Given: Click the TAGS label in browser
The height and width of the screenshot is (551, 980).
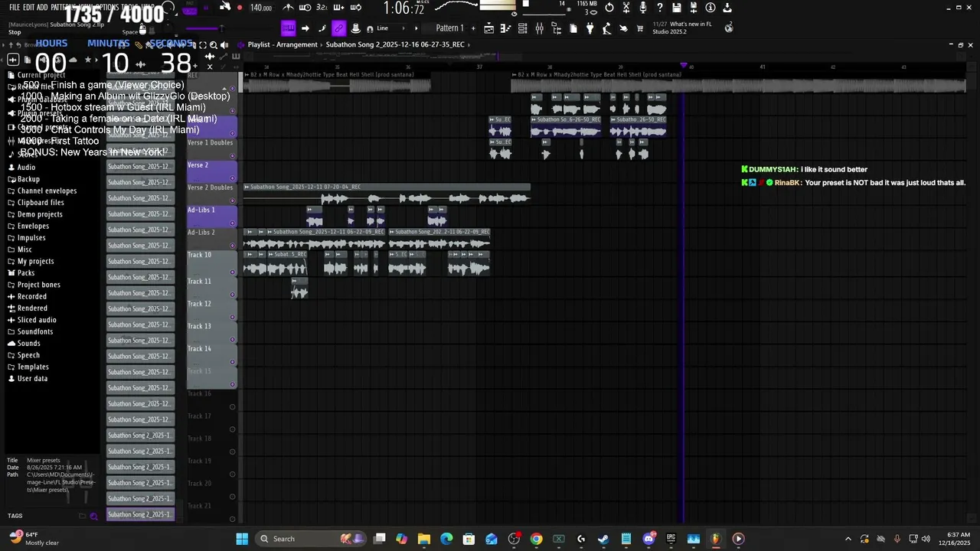Looking at the screenshot, I should coord(15,516).
